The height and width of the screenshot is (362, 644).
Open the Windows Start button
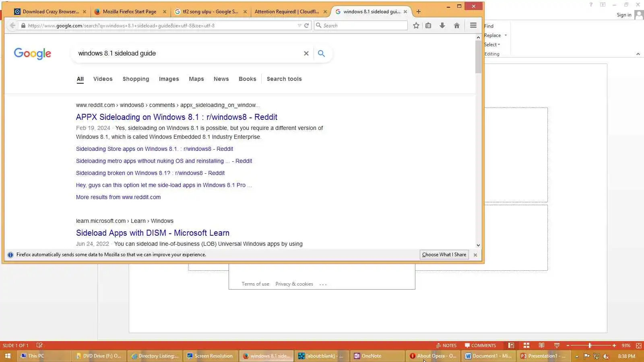(x=8, y=356)
